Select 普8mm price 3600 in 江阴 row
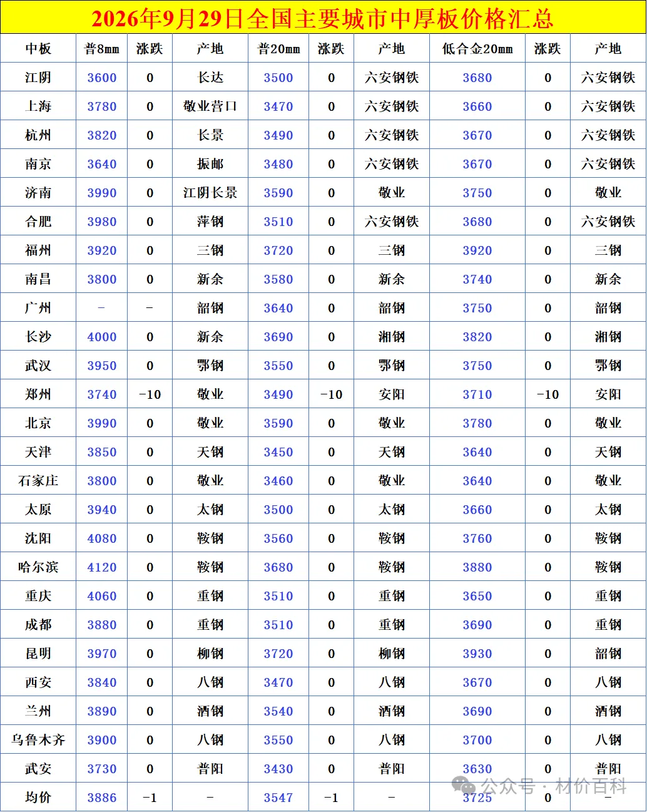 point(102,78)
